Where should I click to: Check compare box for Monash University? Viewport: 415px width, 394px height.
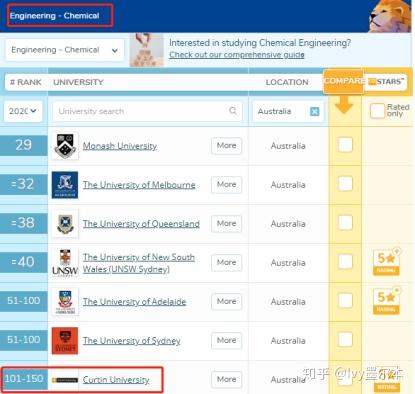click(x=345, y=145)
